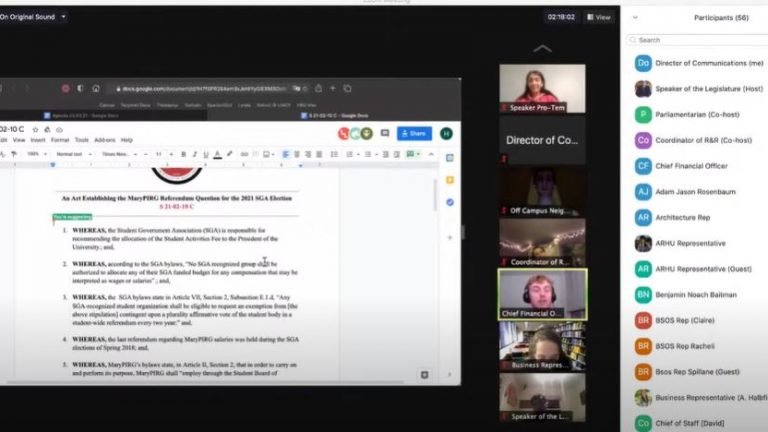This screenshot has width=768, height=432.
Task: Click the blue Share button
Action: [414, 133]
